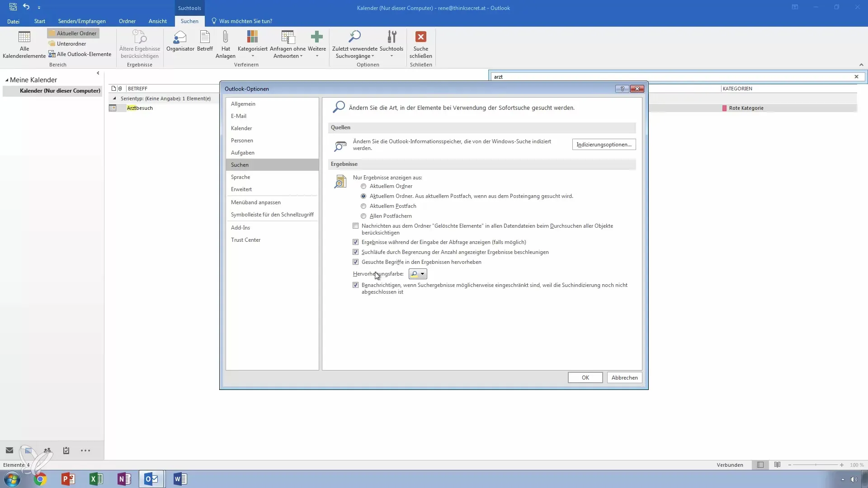868x488 pixels.
Task: Open Trust Center options category
Action: 272,240
